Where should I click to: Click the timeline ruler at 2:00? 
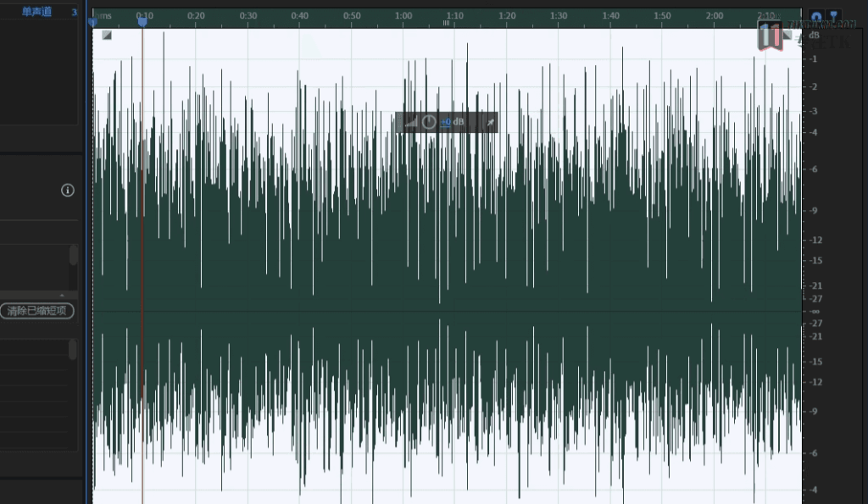(x=714, y=16)
